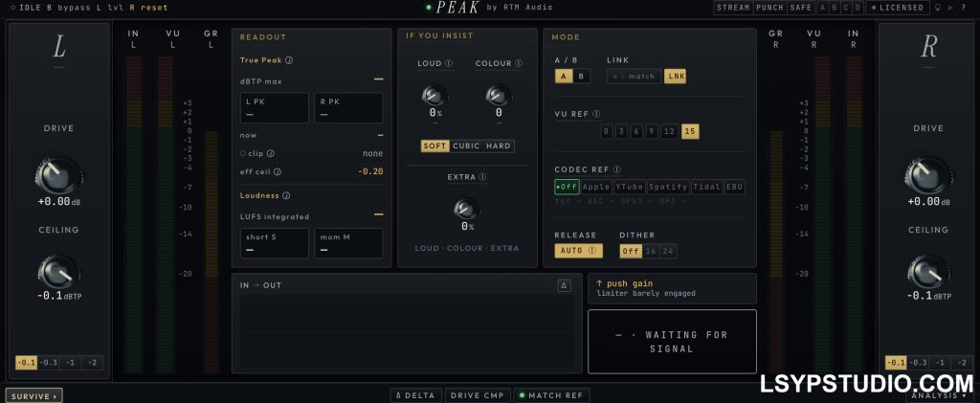This screenshot has height=403, width=980.
Task: Click bypass in top status bar
Action: [73, 8]
